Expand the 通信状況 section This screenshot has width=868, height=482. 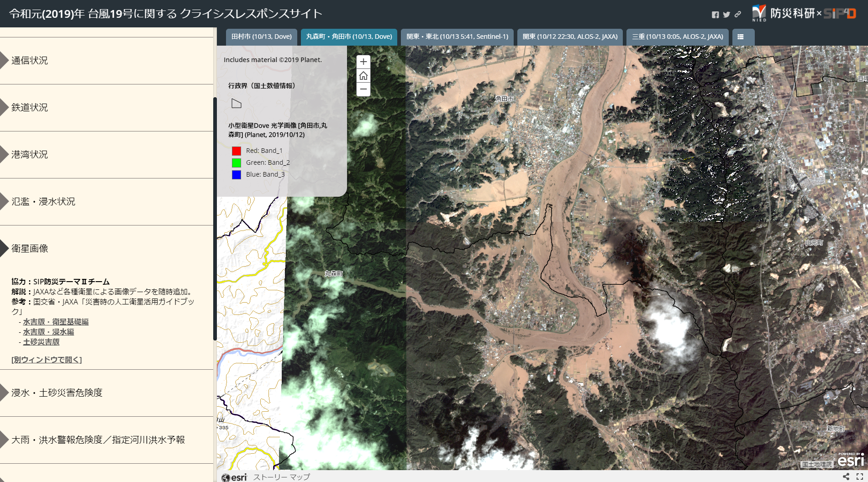coord(30,61)
